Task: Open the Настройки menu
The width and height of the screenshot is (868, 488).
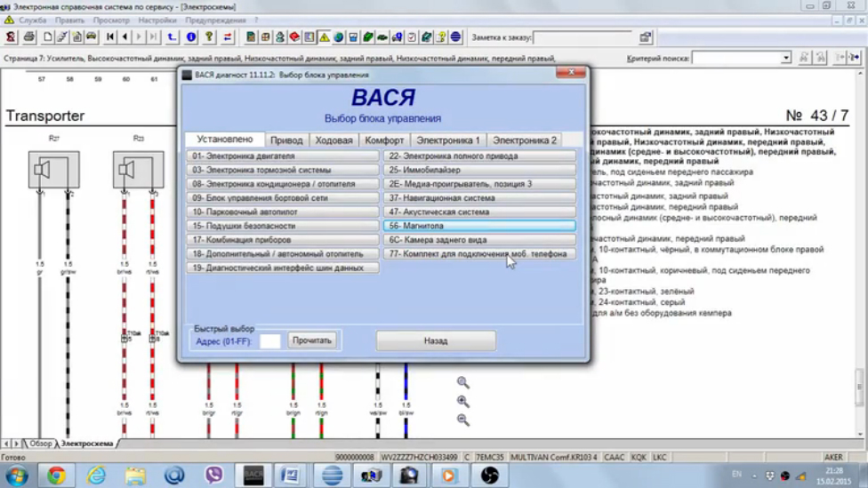Action: point(157,20)
